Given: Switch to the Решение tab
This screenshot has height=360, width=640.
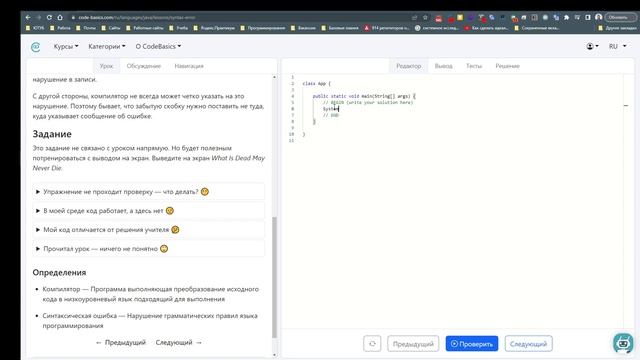Looking at the screenshot, I should click(507, 66).
